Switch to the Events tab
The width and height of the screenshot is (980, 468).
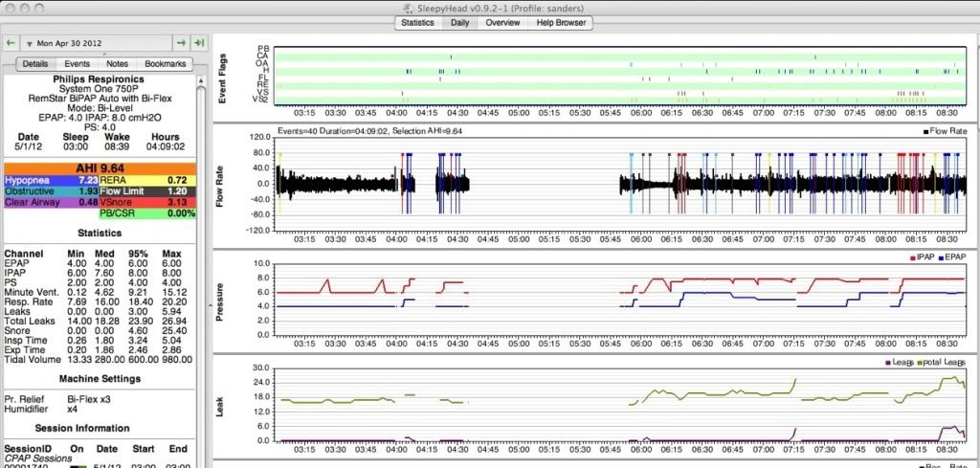click(x=78, y=64)
